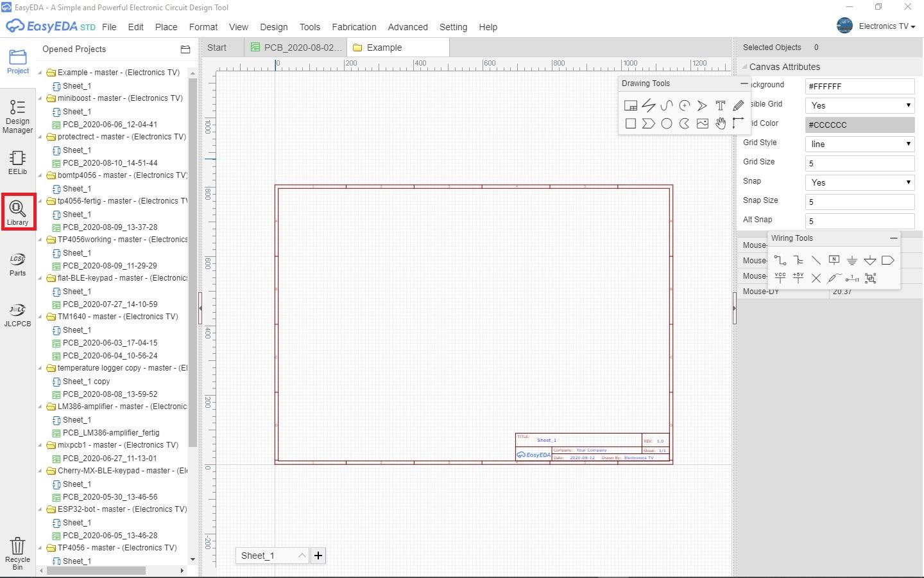Switch to the Start tab
924x578 pixels.
click(217, 48)
